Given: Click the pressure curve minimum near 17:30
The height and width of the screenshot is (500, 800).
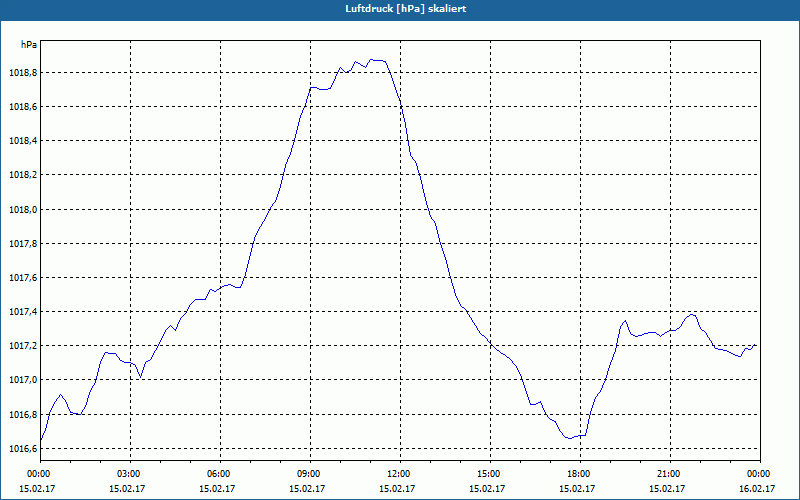Looking at the screenshot, I should tap(569, 438).
